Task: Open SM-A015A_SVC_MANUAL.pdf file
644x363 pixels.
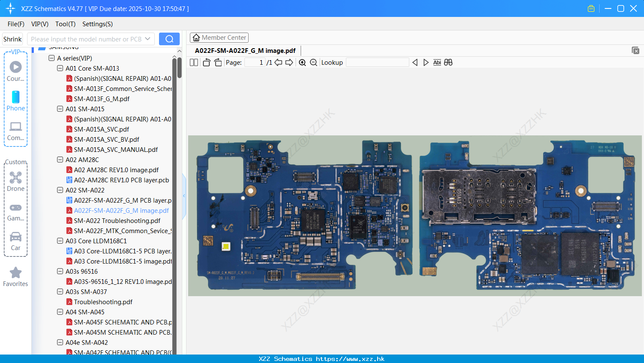Action: click(x=116, y=150)
